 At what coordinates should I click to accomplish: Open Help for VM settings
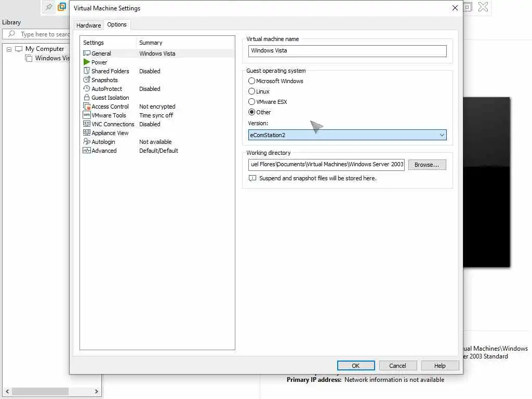[440, 366]
